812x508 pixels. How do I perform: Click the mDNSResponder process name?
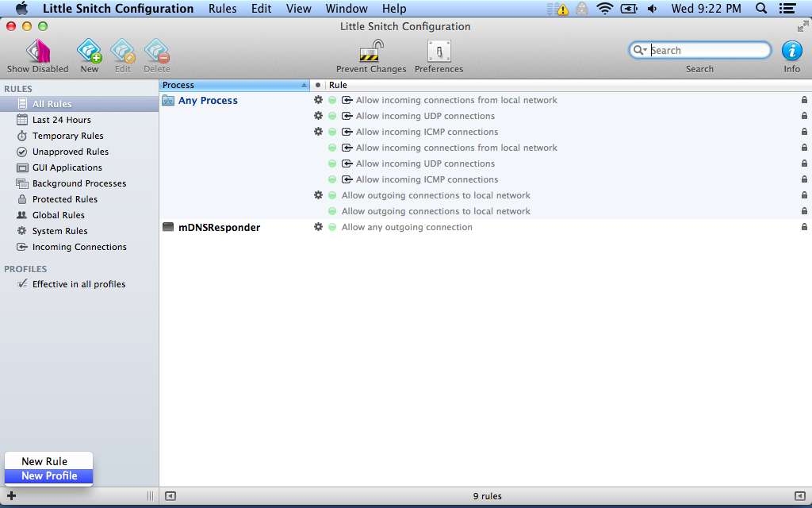pos(220,228)
